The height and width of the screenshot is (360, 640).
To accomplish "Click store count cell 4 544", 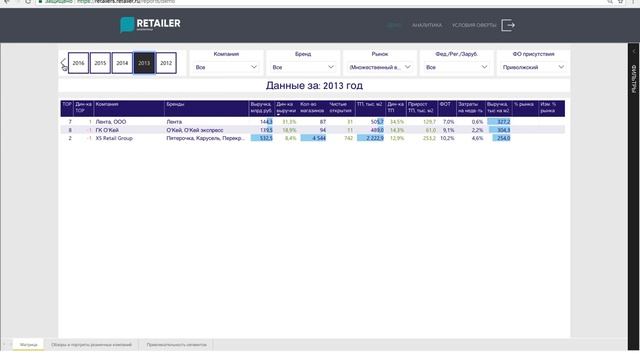I will tap(313, 138).
